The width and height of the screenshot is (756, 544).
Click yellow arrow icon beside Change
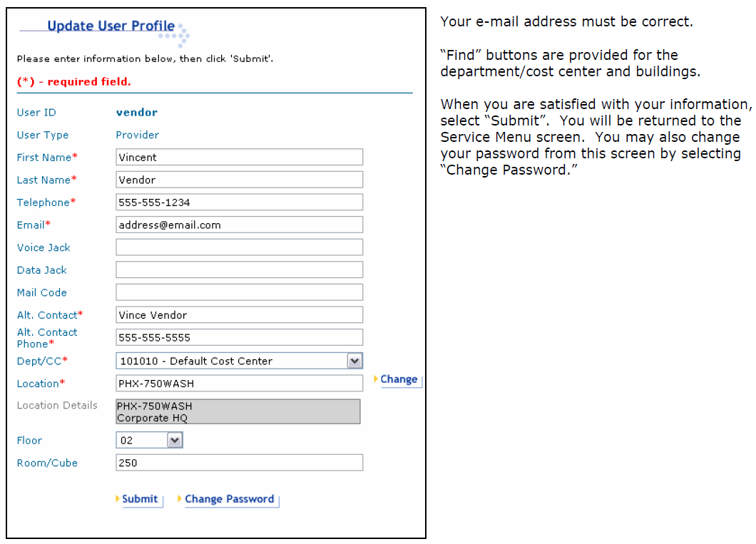(x=376, y=379)
